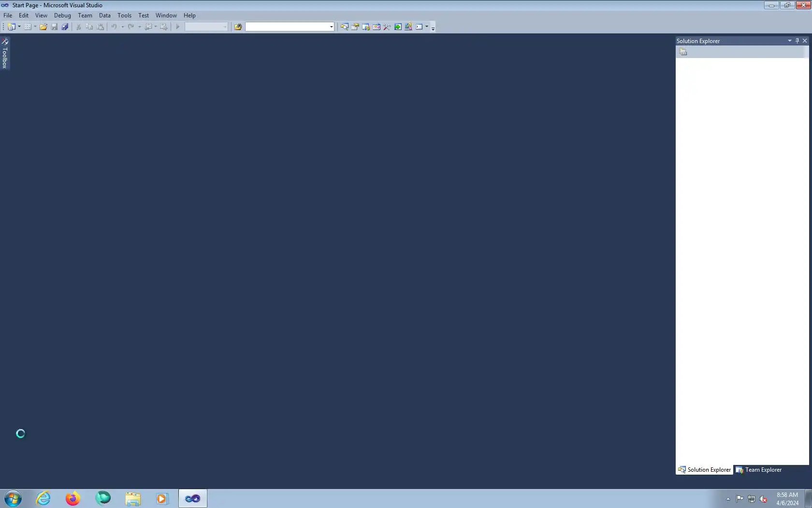Viewport: 812px width, 508px height.
Task: Expand the Find combo box arrow
Action: click(x=331, y=27)
